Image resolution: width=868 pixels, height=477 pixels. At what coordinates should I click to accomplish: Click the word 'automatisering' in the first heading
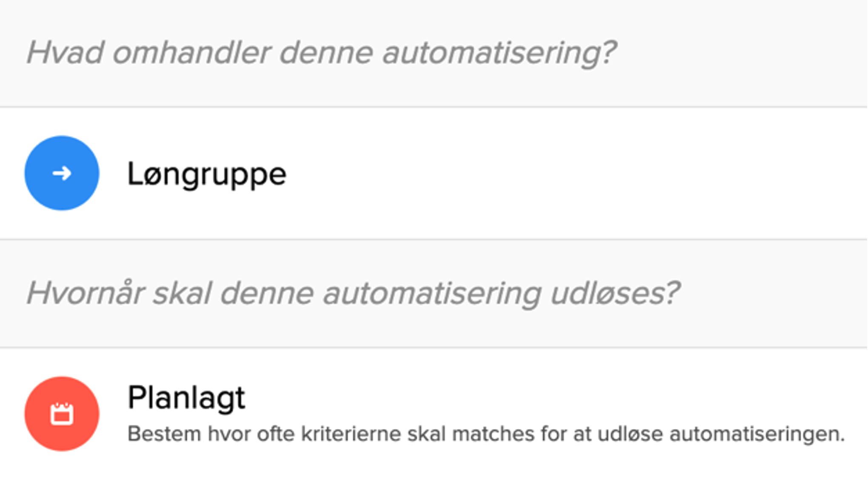[500, 53]
